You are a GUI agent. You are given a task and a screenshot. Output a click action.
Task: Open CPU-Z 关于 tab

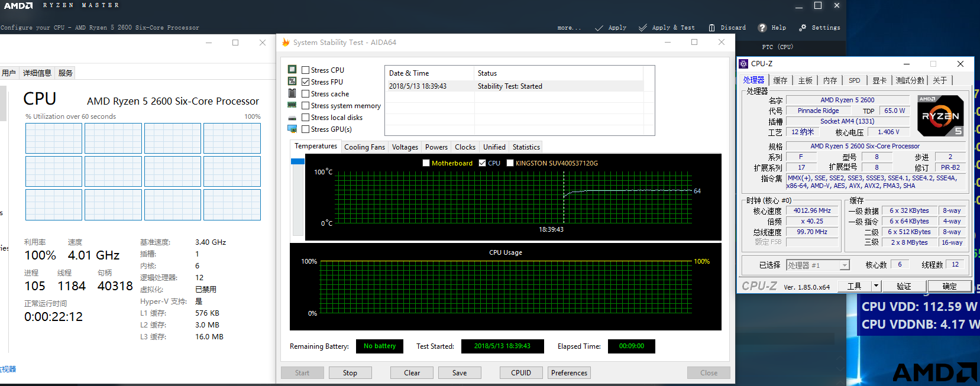click(940, 80)
